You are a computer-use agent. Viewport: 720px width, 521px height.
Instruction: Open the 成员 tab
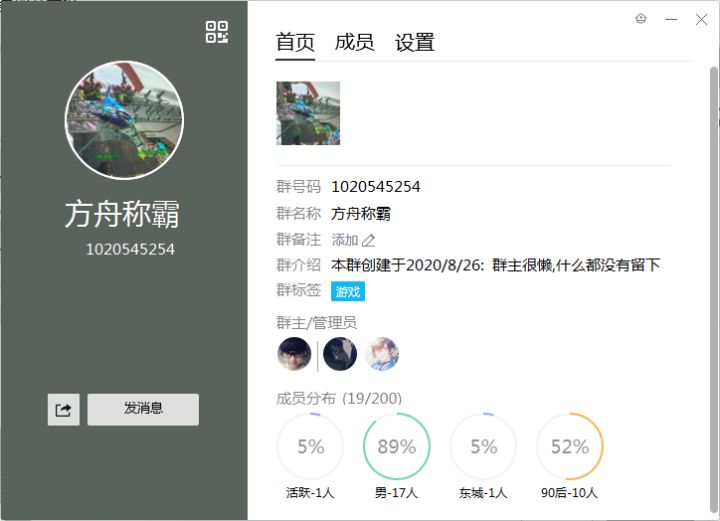tap(354, 43)
